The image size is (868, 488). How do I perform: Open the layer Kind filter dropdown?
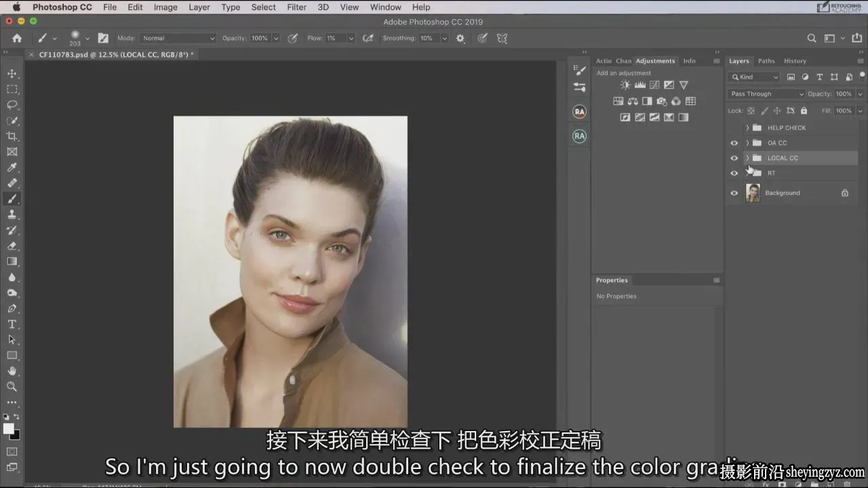click(x=754, y=77)
